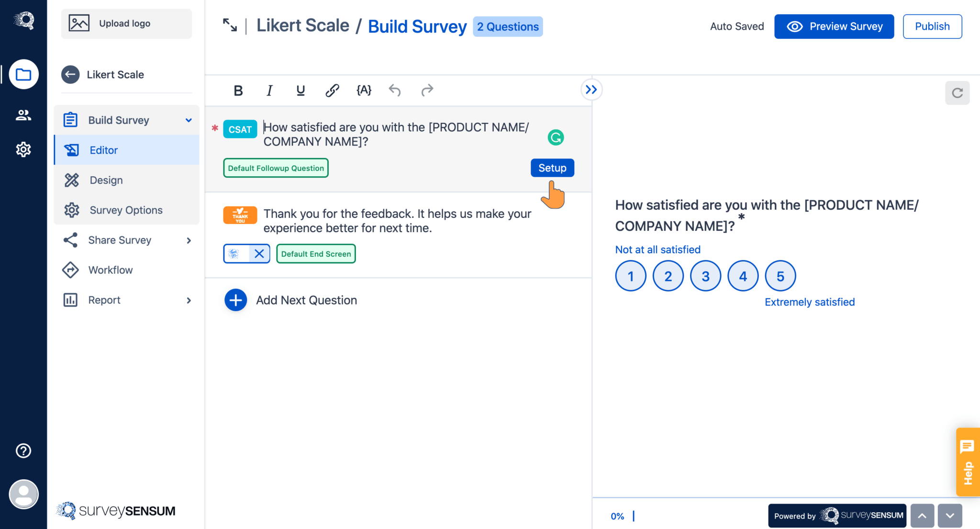The width and height of the screenshot is (980, 529).
Task: Undo the last edit
Action: 395,90
